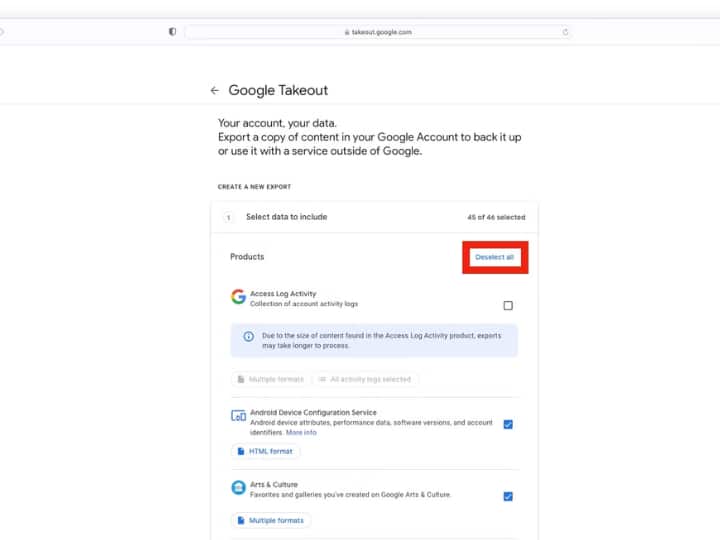This screenshot has height=540, width=720.
Task: Click file icon in Arts & Culture Multiple formats
Action: (241, 520)
